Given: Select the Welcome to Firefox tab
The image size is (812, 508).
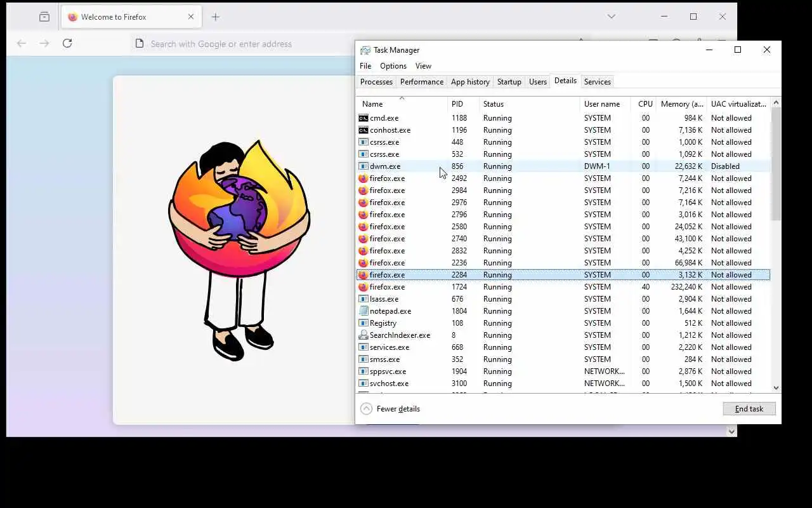Looking at the screenshot, I should tap(131, 17).
